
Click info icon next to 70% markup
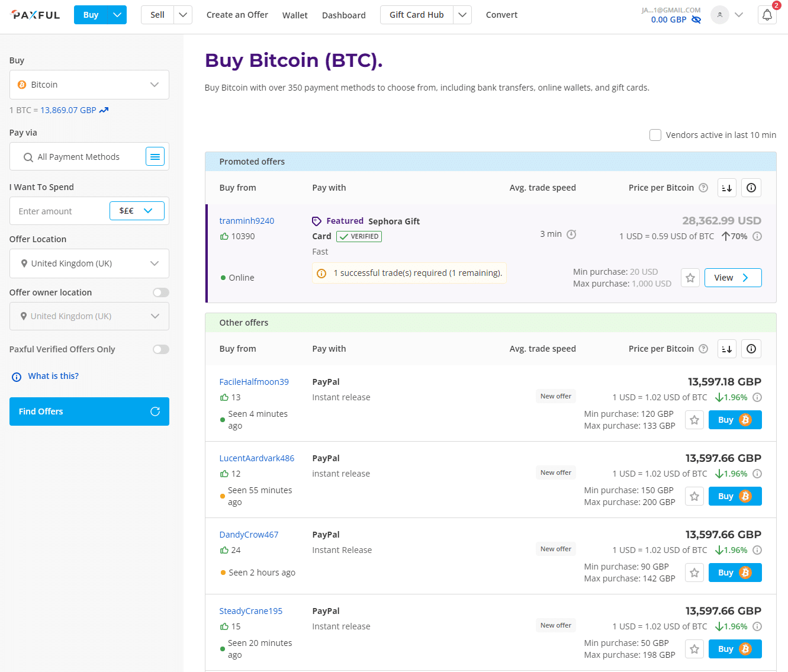[757, 236]
